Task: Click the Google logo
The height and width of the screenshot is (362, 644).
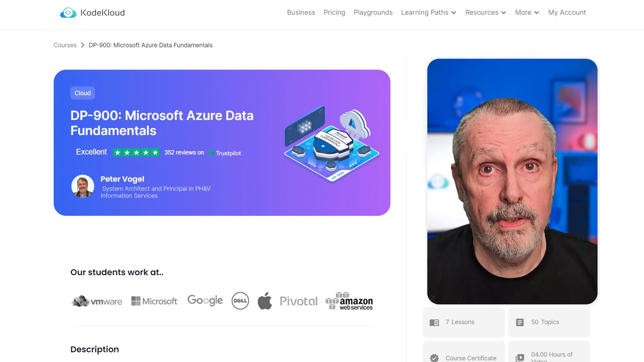Action: click(205, 300)
